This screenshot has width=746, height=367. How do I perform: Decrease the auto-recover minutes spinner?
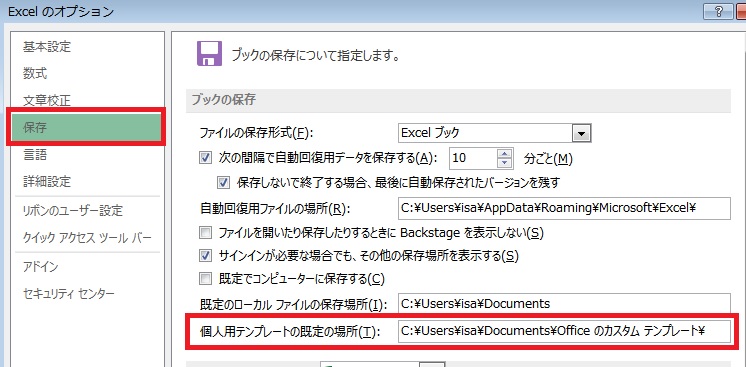tap(505, 163)
